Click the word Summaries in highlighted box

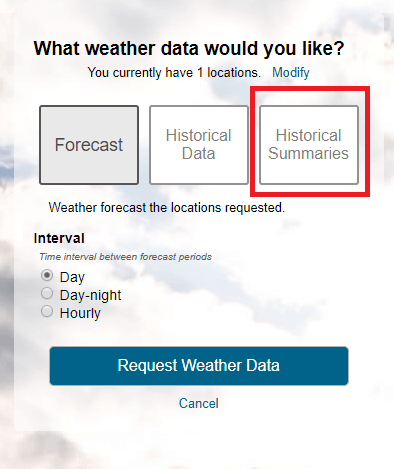[x=308, y=154]
